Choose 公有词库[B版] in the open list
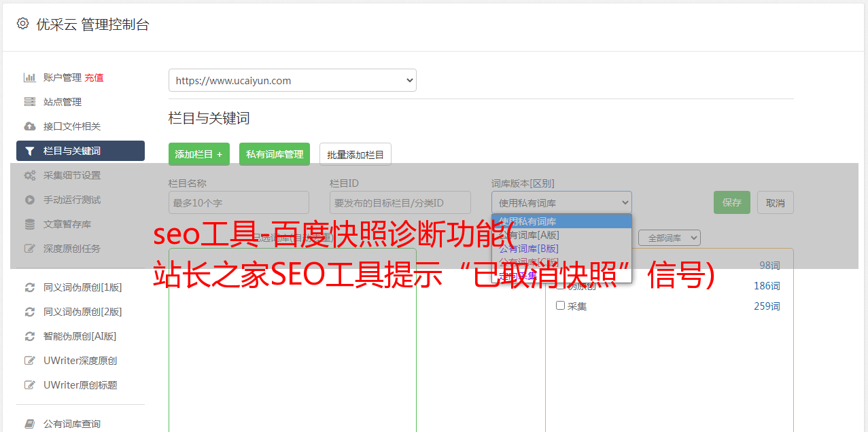The height and width of the screenshot is (432, 868). 561,249
